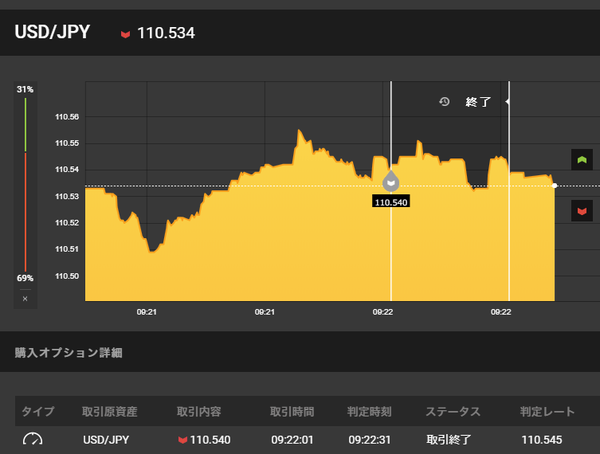Click the speedometer type icon in the table row
Image resolution: width=600 pixels, height=454 pixels.
pos(33,439)
